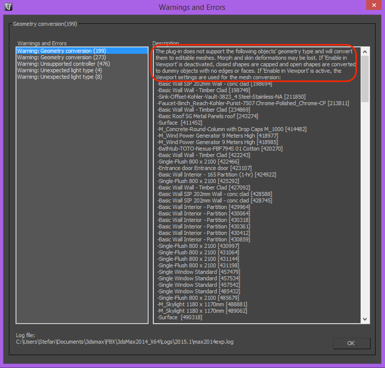The width and height of the screenshot is (385, 368).
Task: Click OK to dismiss the warnings
Action: pos(351,343)
